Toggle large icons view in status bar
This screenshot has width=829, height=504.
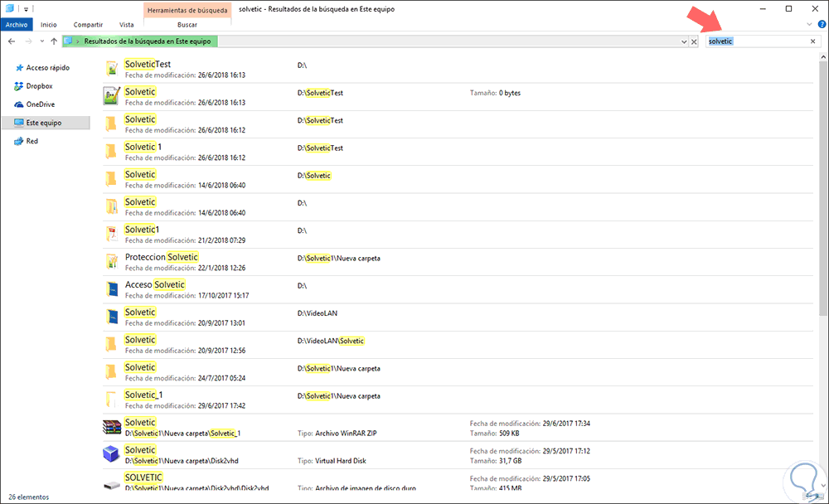point(819,497)
